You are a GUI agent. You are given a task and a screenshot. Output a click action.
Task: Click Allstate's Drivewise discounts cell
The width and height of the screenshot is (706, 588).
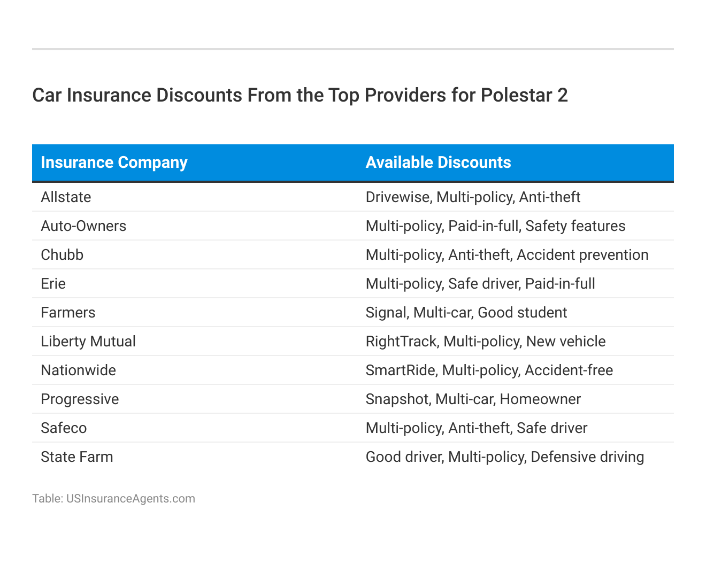[473, 197]
